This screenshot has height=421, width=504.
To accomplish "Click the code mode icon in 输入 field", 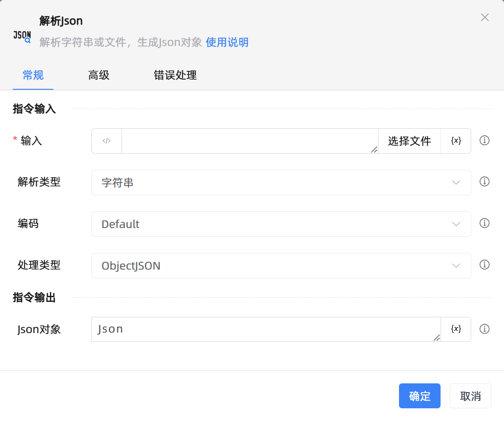I will (x=107, y=141).
